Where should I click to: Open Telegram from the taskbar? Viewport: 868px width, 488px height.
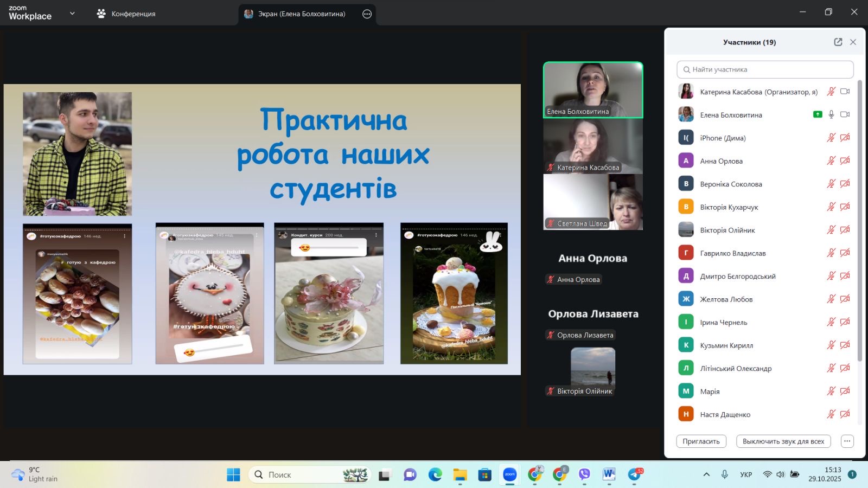point(634,475)
